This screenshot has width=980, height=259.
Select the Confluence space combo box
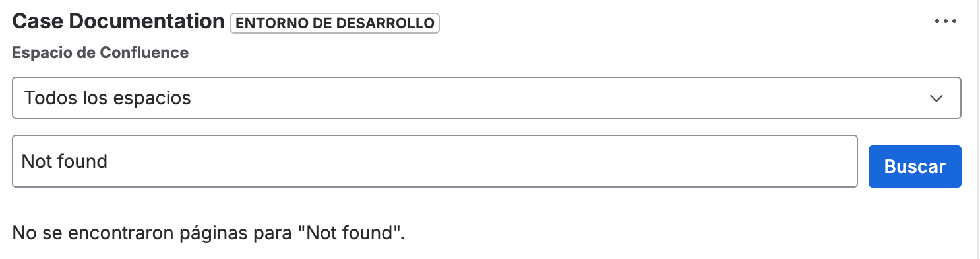click(486, 98)
